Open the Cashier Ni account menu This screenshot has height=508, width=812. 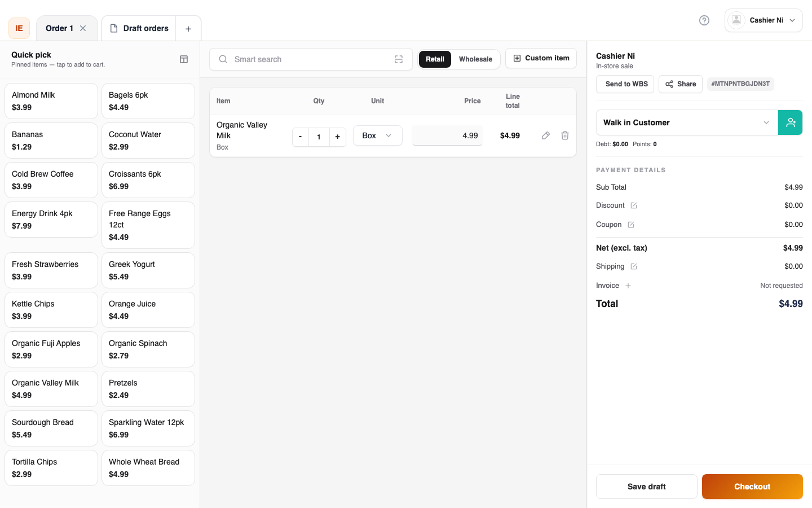(x=764, y=20)
